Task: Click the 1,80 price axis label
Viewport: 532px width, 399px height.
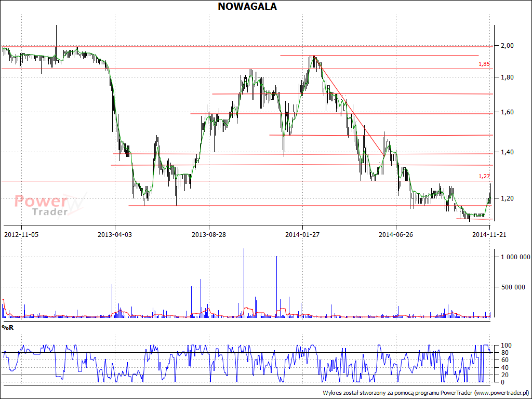Action: (507, 77)
